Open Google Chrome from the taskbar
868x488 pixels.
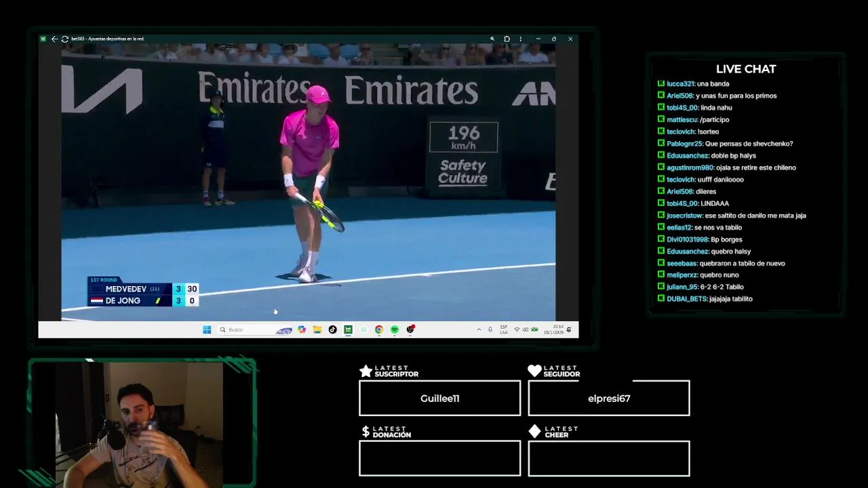point(379,330)
